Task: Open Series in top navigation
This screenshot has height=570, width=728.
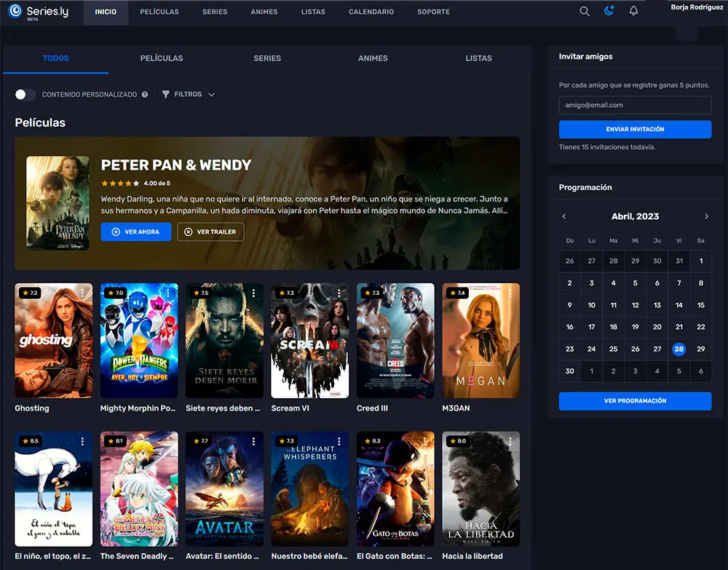Action: [x=215, y=12]
